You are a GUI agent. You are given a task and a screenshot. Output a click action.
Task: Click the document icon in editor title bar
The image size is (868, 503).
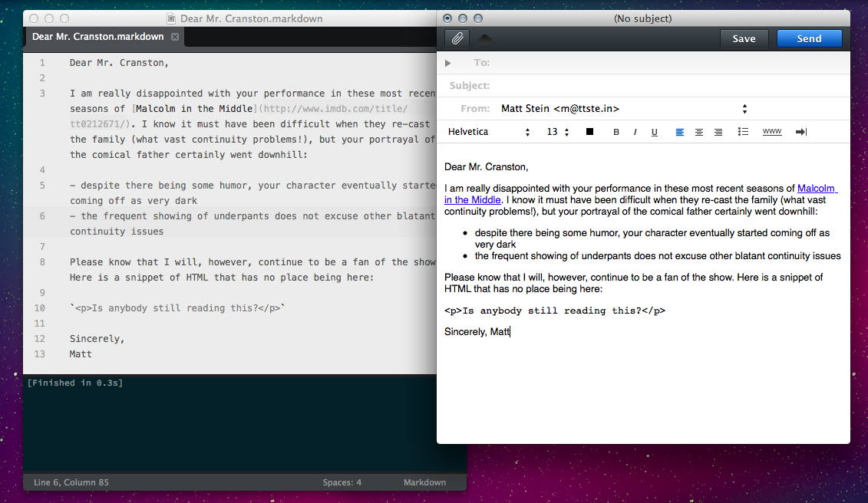point(172,18)
